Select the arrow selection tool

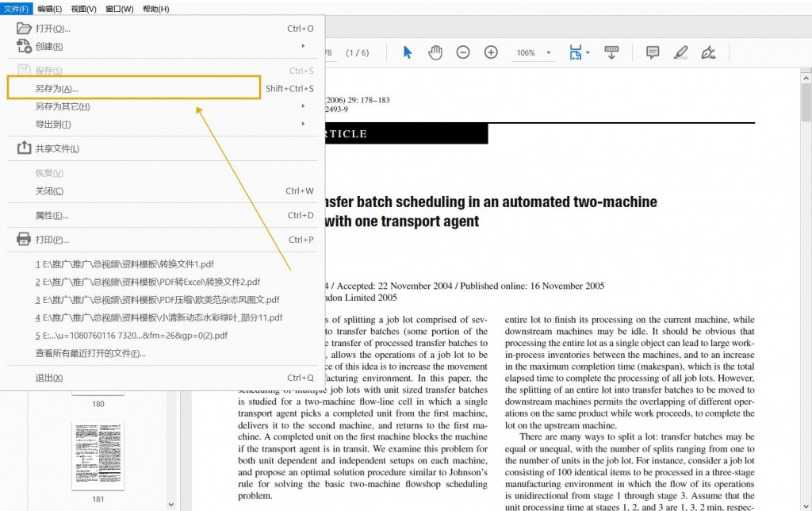tap(408, 52)
